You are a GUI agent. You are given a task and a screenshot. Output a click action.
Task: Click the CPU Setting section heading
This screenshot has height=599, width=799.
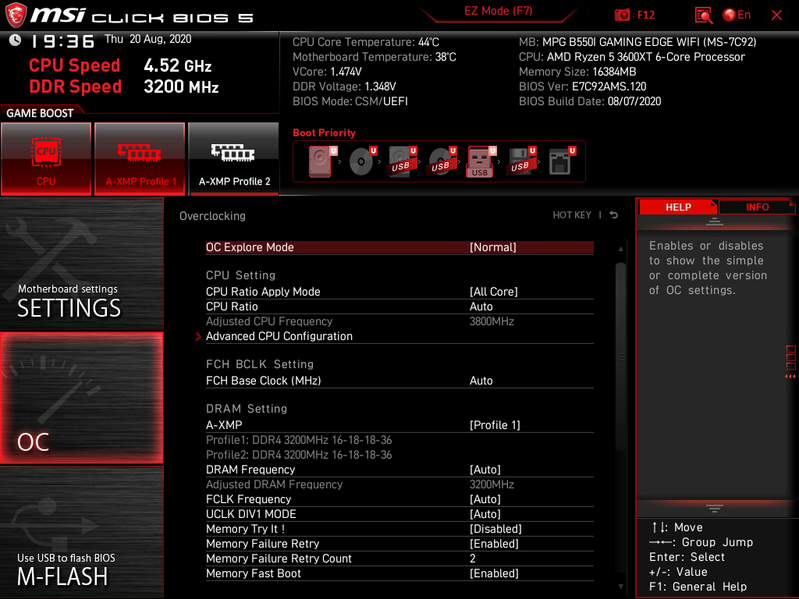(x=241, y=275)
